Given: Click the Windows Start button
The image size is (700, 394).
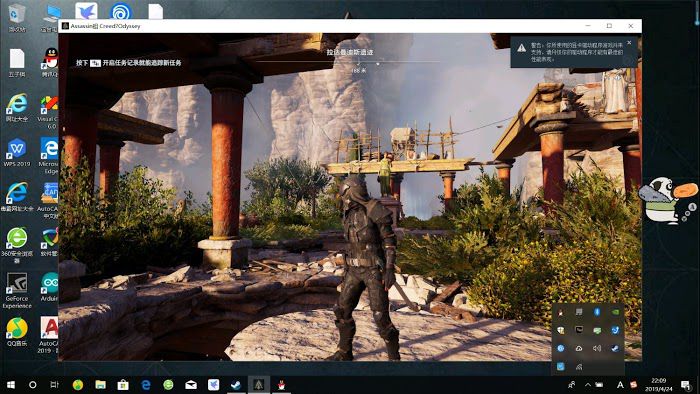Looking at the screenshot, I should (x=11, y=385).
